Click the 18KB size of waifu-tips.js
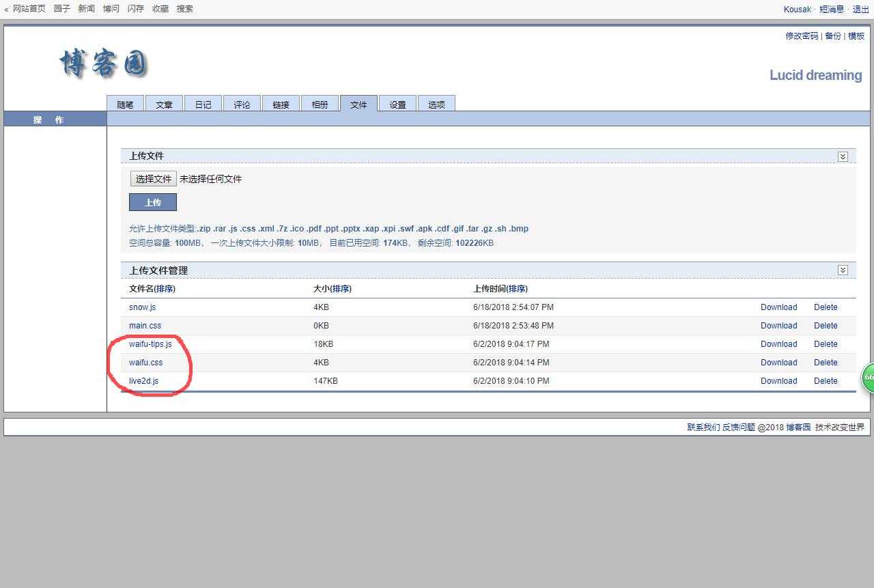 (323, 344)
